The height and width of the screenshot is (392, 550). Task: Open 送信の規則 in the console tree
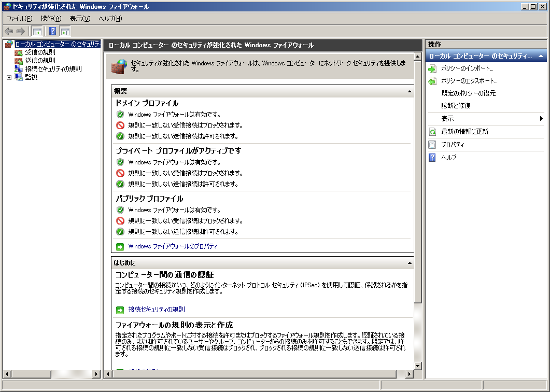tap(40, 60)
